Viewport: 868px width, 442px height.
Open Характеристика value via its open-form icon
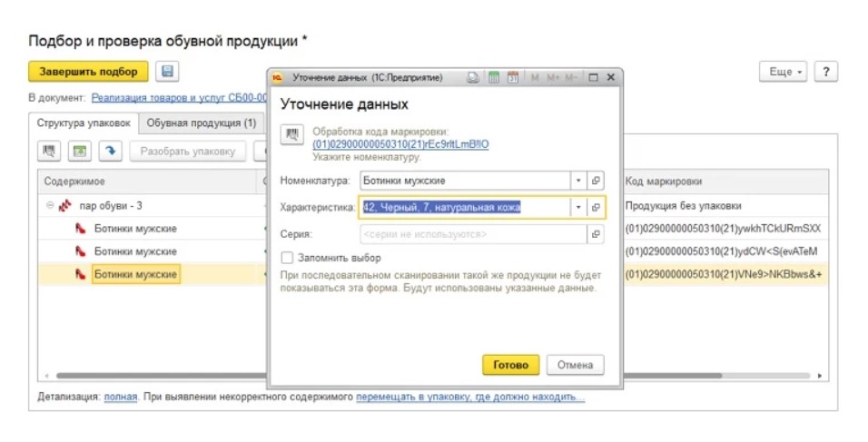[596, 208]
